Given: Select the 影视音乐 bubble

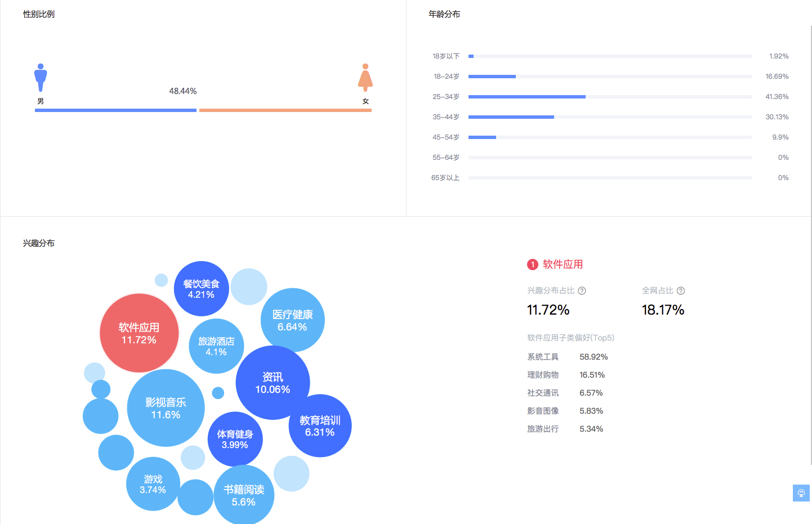Looking at the screenshot, I should (166, 408).
